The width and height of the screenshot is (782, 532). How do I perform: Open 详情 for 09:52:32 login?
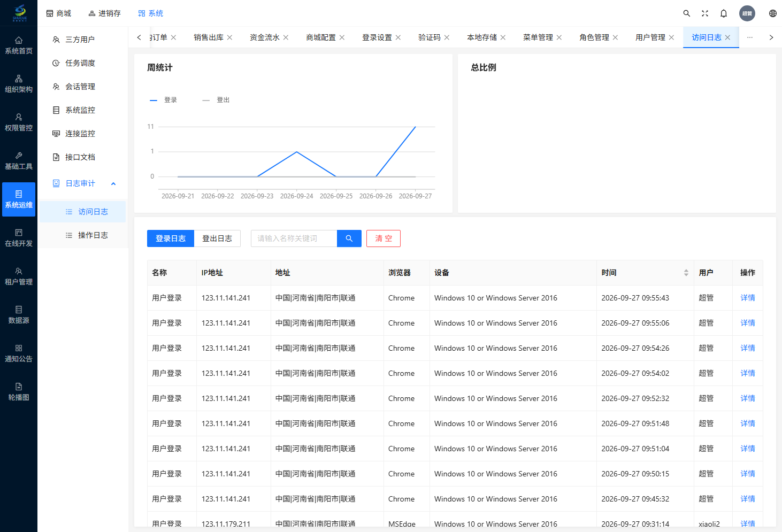click(748, 398)
